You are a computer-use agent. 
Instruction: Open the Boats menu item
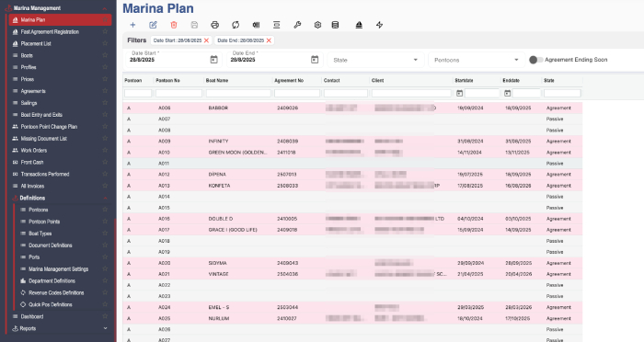coord(27,55)
